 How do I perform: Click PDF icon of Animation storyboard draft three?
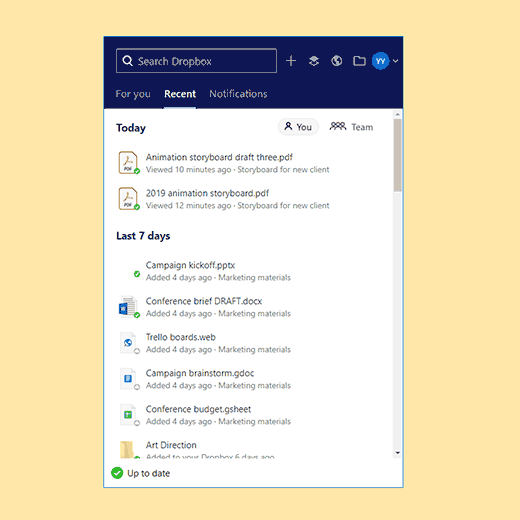[x=128, y=162]
